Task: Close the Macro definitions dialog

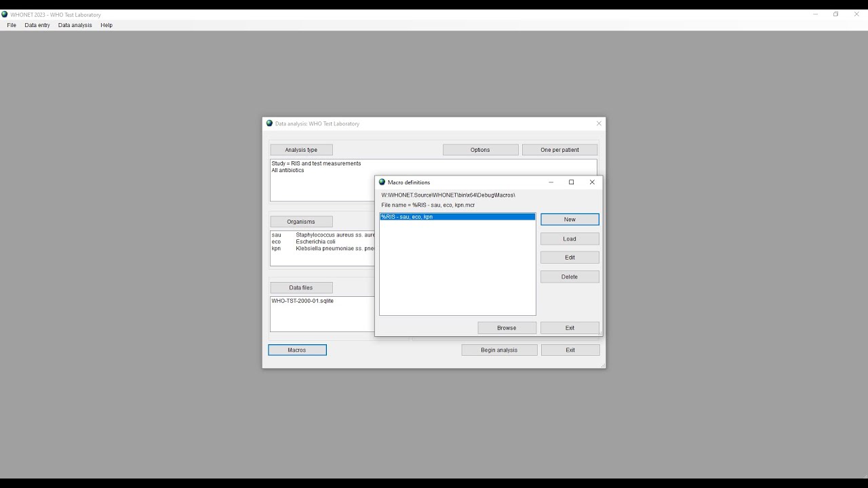Action: click(592, 182)
